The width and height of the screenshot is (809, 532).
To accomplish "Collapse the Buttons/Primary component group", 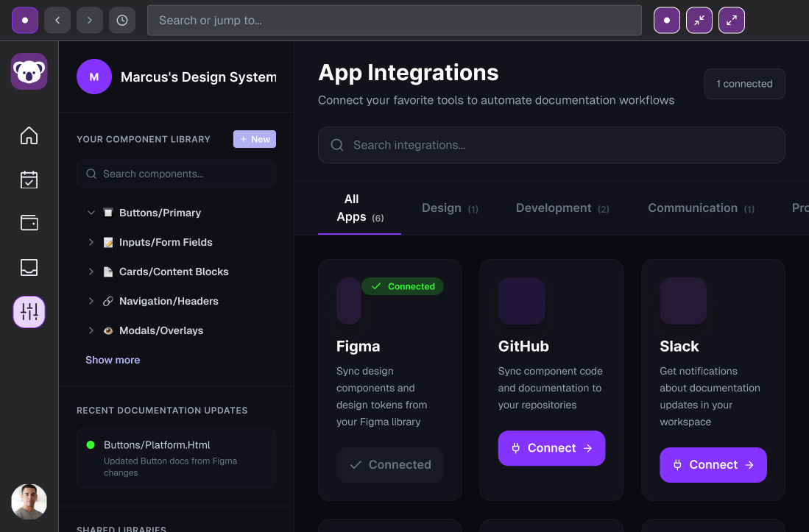I will 91,213.
